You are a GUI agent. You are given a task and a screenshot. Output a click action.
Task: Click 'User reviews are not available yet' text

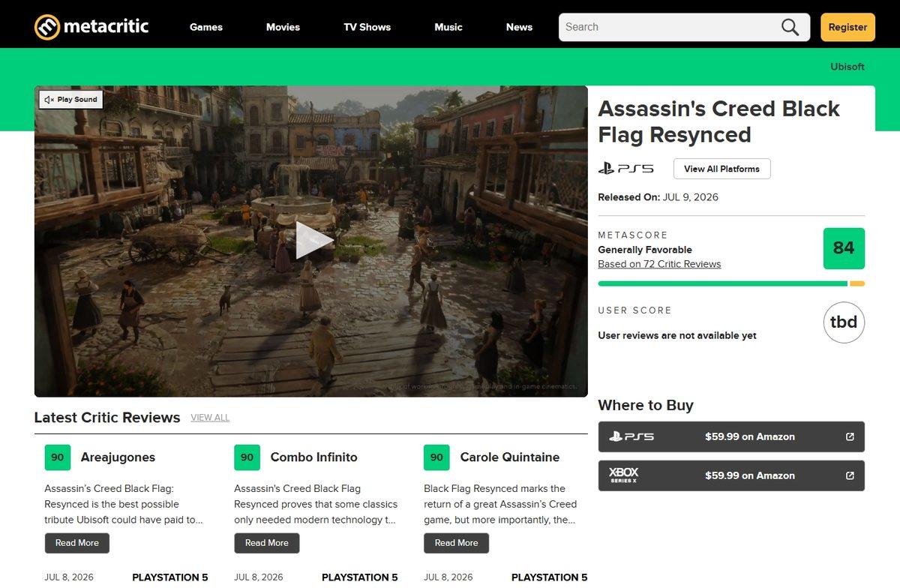[x=677, y=335]
